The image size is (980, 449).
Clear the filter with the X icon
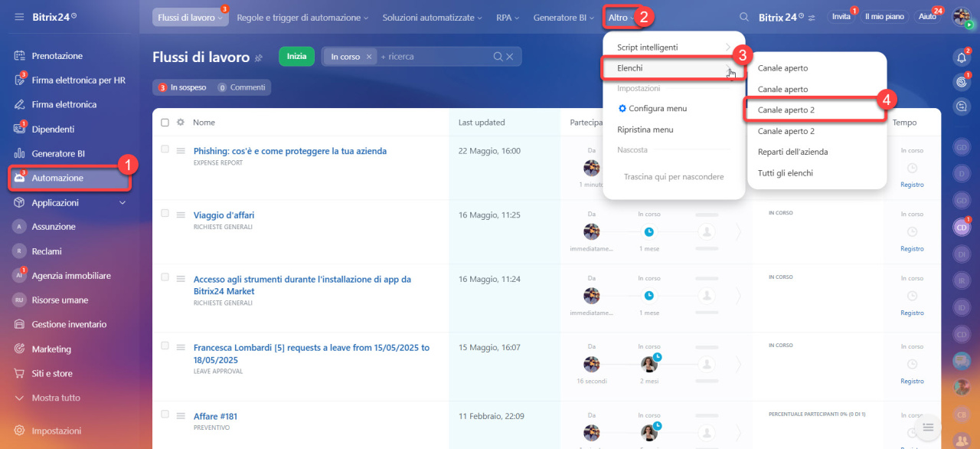coord(511,57)
